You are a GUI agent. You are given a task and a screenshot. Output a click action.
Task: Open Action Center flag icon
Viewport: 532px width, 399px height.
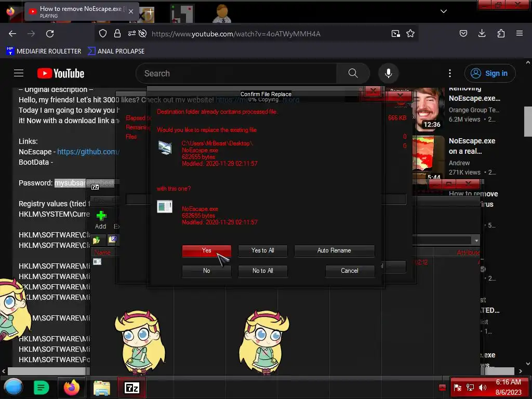(457, 388)
